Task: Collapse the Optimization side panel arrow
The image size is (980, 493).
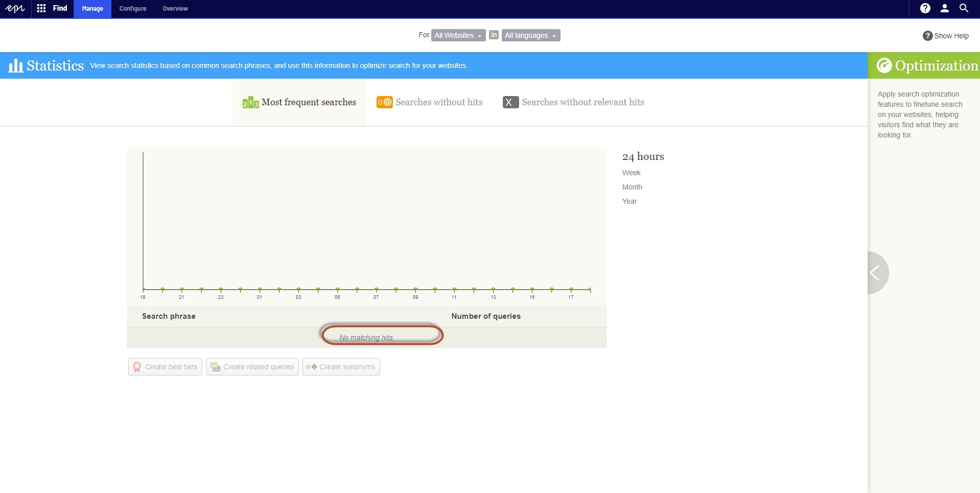Action: pos(875,273)
